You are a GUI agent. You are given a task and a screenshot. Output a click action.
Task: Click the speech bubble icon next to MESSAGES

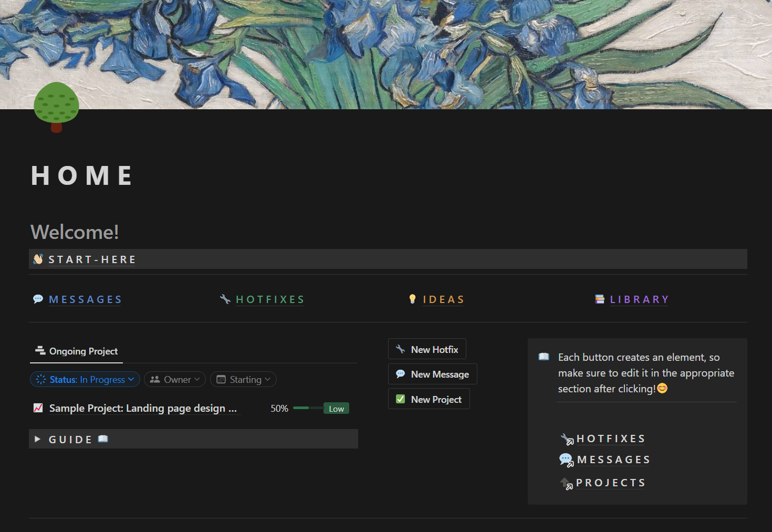pos(37,299)
